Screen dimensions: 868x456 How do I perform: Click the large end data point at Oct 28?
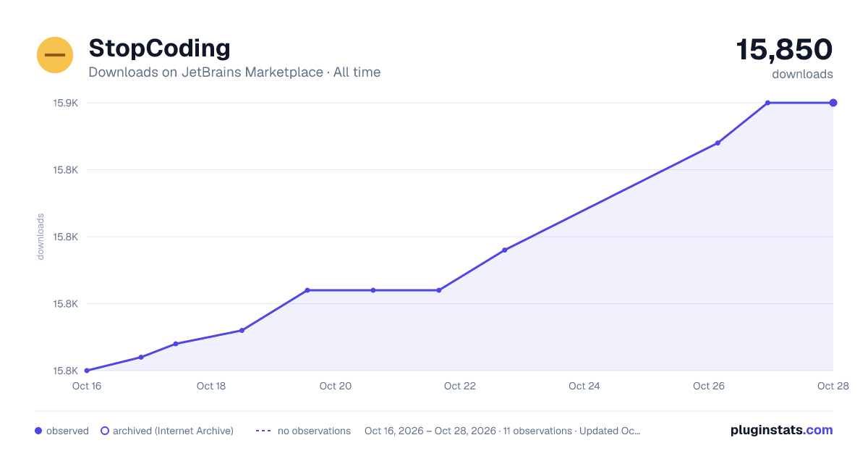click(833, 103)
